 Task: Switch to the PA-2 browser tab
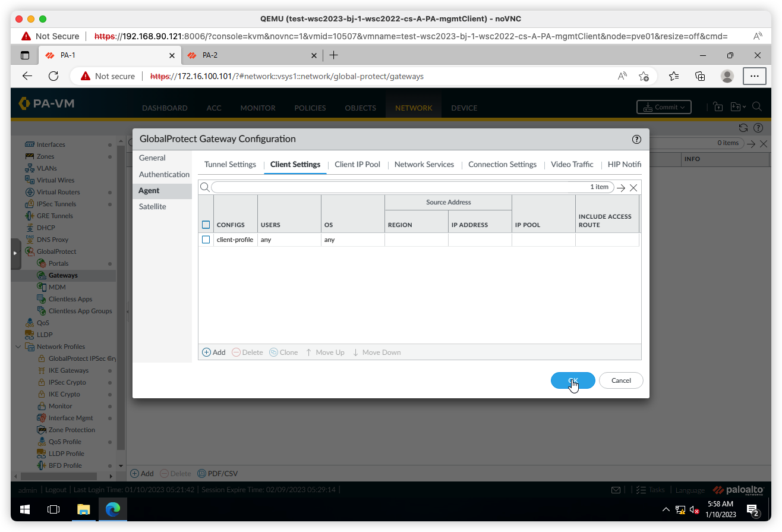(251, 55)
